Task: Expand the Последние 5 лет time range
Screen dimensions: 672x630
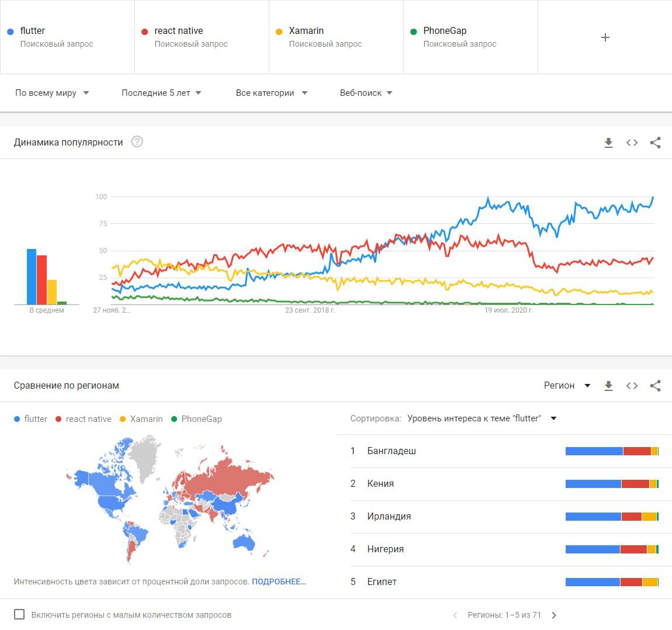Action: coord(161,93)
